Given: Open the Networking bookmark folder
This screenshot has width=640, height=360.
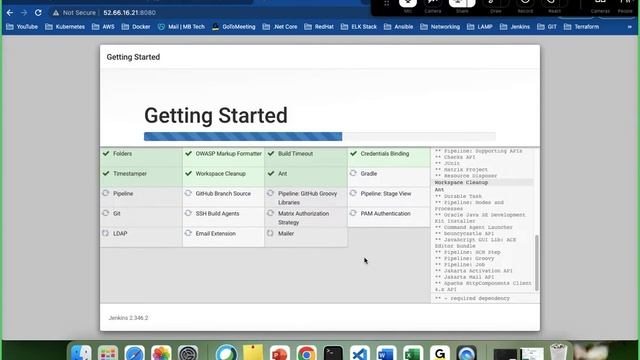Looking at the screenshot, I should pyautogui.click(x=440, y=27).
